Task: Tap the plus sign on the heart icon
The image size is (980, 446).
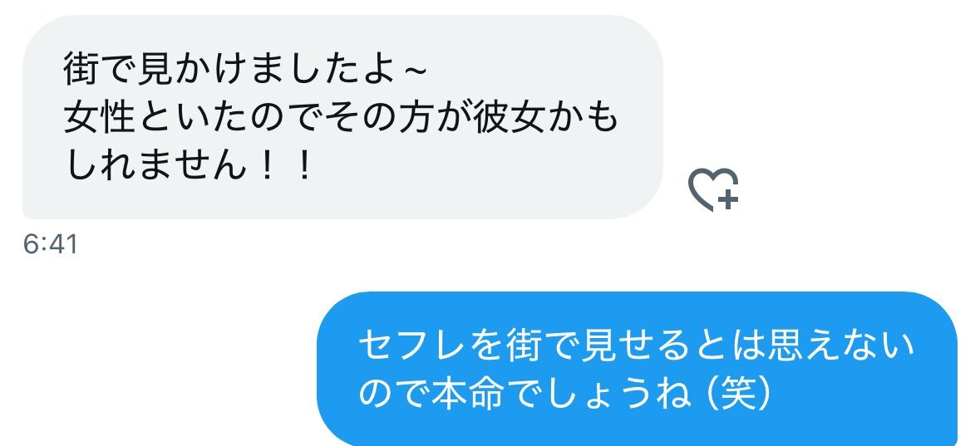Action: tap(727, 199)
